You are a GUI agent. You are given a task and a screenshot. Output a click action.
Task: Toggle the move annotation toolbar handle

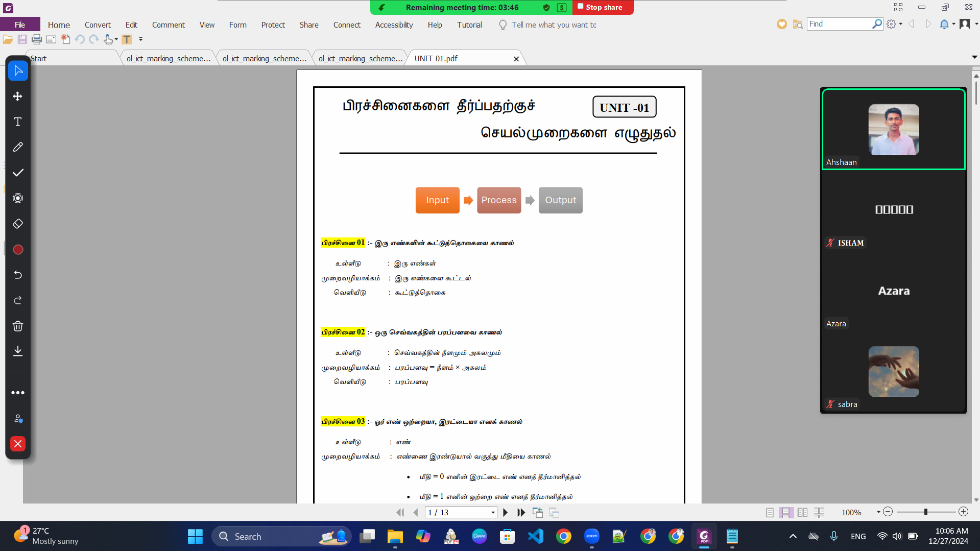point(18,97)
